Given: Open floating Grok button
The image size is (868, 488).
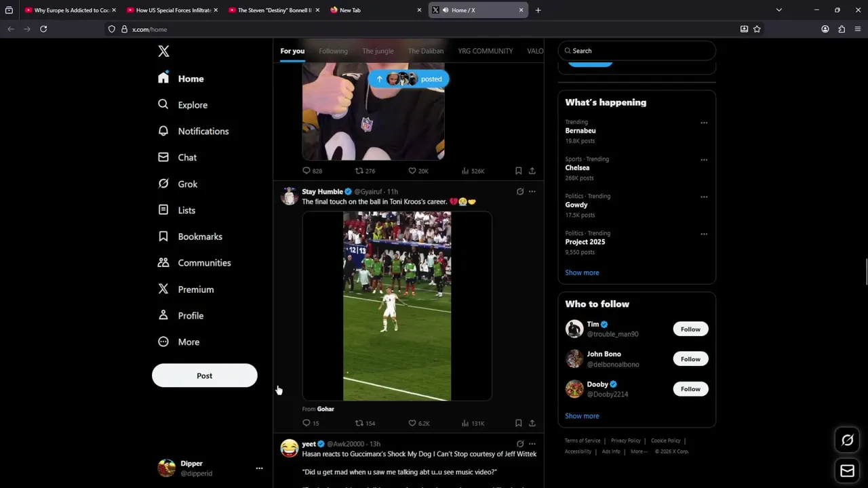Looking at the screenshot, I should tap(847, 441).
